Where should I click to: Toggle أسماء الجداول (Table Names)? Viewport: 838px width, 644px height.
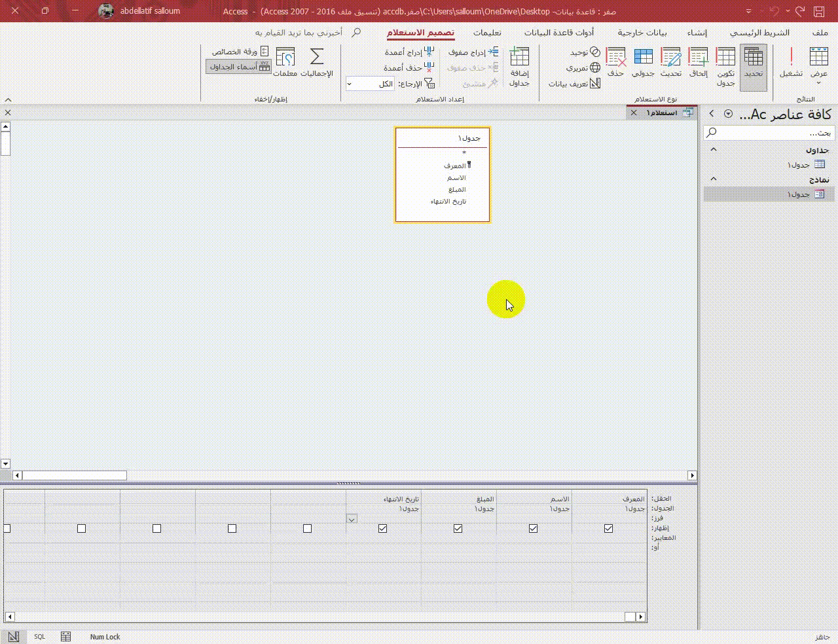point(238,66)
